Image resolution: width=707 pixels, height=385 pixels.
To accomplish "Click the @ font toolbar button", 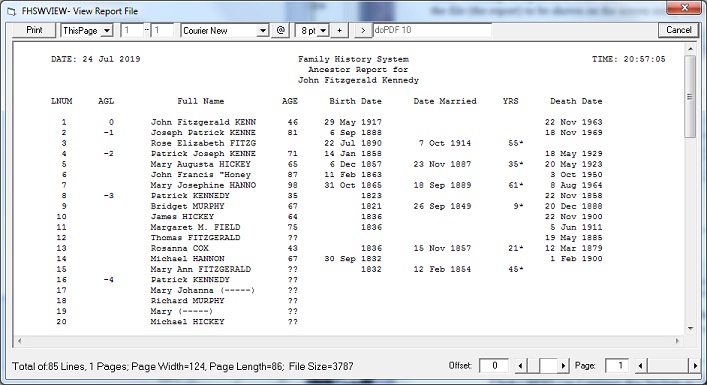I will pos(280,30).
